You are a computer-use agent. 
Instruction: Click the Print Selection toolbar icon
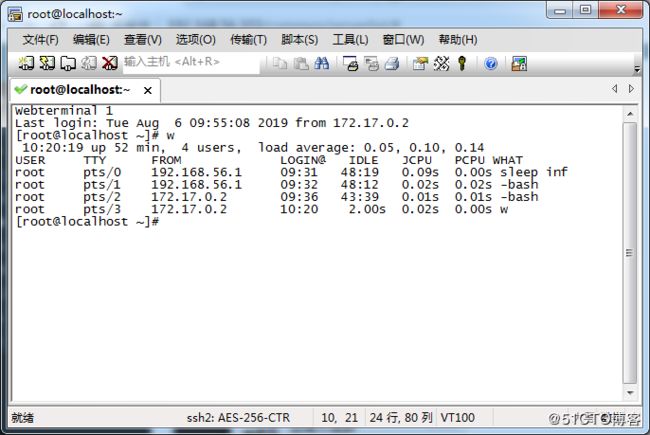[371, 63]
